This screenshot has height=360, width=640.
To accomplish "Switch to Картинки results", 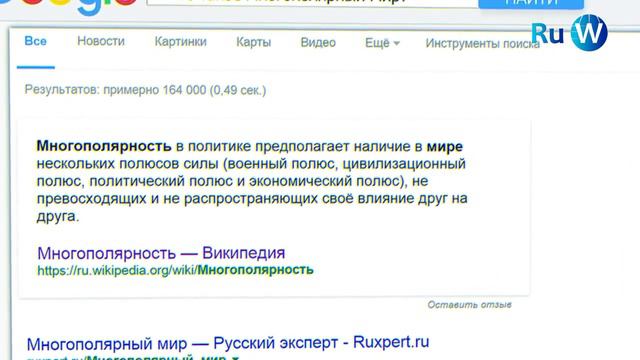I will click(x=180, y=42).
